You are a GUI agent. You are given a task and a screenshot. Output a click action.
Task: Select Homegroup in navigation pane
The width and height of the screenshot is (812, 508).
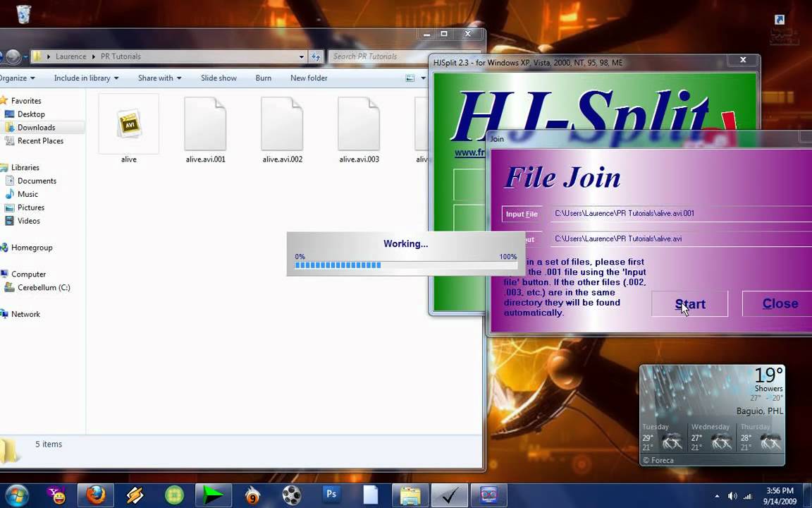[x=32, y=248]
